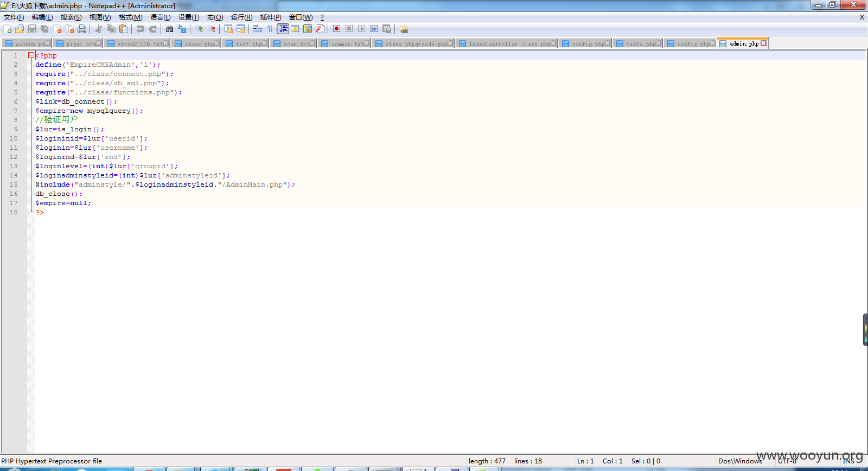Open the 语言(L) menu

tap(161, 17)
